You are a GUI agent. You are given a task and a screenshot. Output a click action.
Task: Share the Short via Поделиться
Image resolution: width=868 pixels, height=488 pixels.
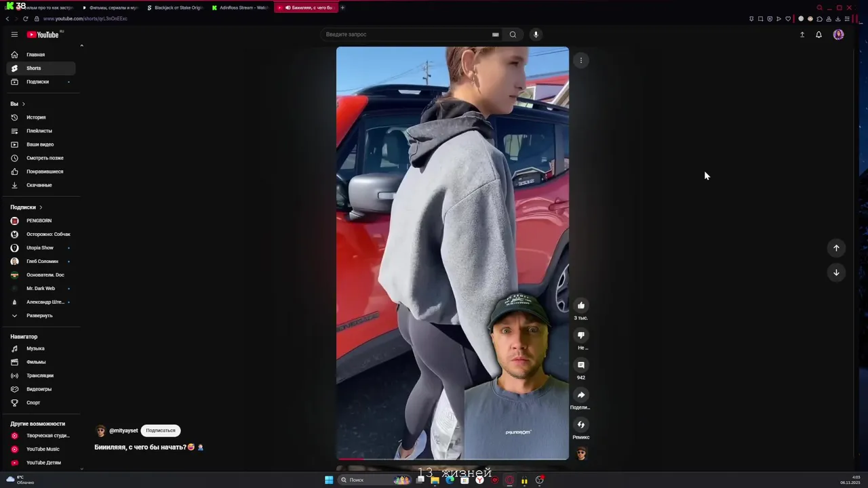[x=581, y=395]
